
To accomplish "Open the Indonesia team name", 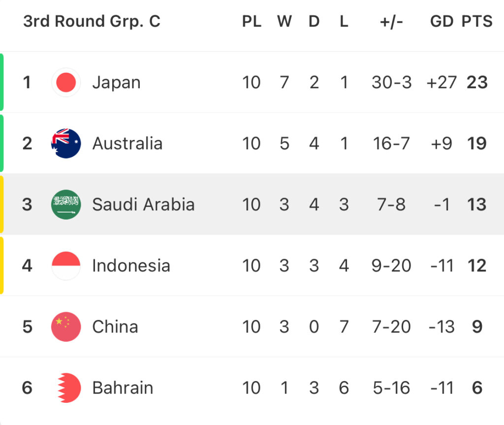I will click(x=131, y=266).
